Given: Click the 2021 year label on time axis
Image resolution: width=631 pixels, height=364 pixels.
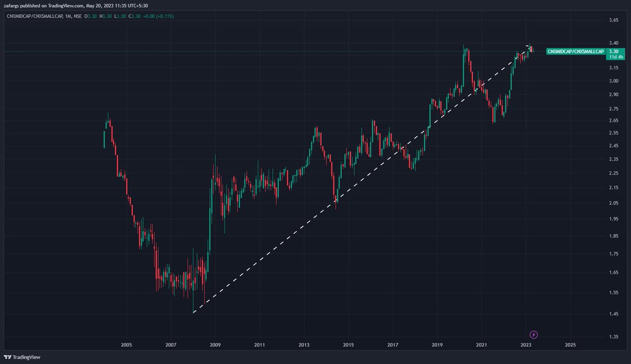Looking at the screenshot, I should 481,345.
